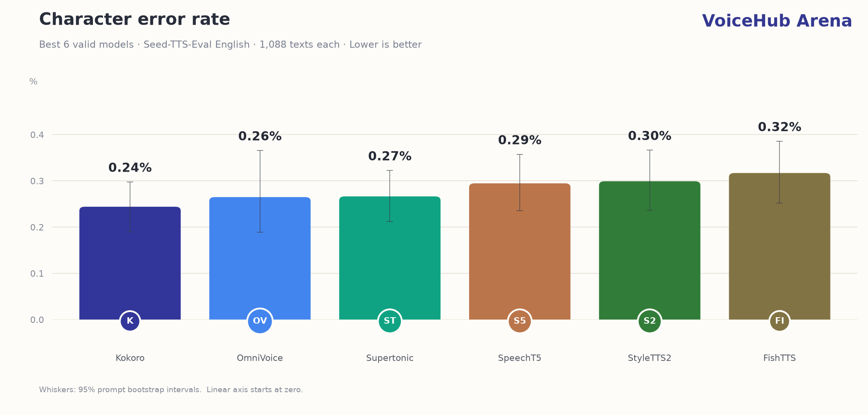
Task: Click the light blue OmniVoice bar
Action: tap(260, 258)
